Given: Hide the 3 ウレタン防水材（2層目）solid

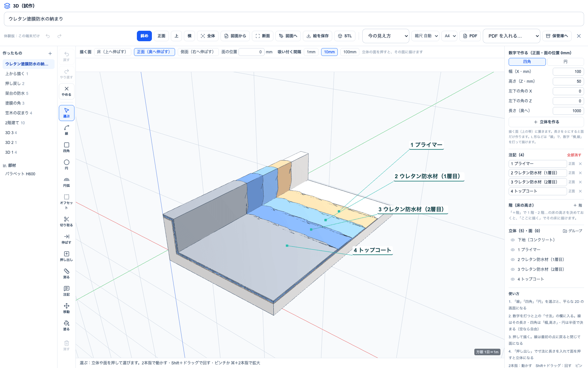Looking at the screenshot, I should (x=513, y=270).
